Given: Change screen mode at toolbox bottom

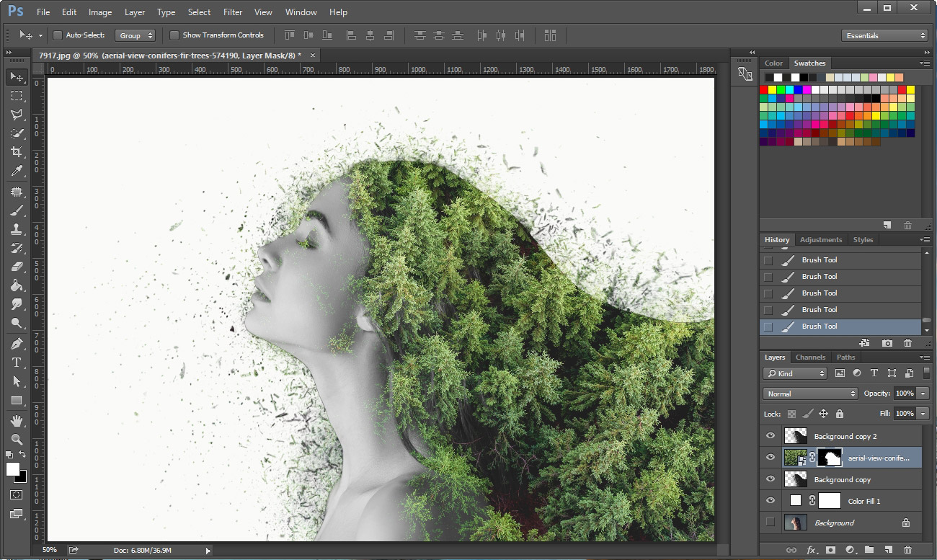Looking at the screenshot, I should click(x=17, y=514).
